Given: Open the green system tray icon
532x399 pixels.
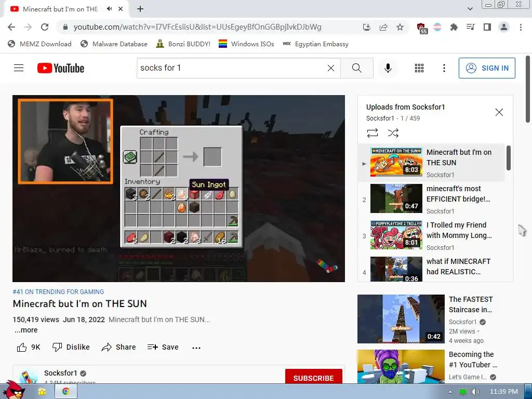Looking at the screenshot, I should (462, 392).
